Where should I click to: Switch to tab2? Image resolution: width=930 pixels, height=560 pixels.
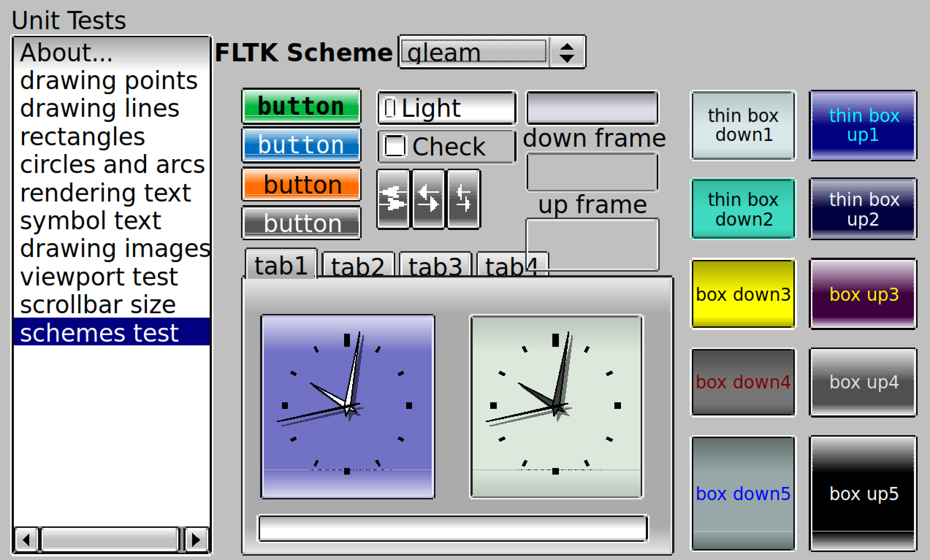(x=358, y=265)
